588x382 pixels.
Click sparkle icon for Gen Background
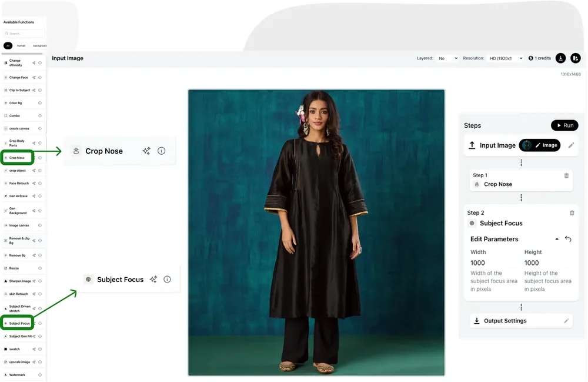point(34,211)
